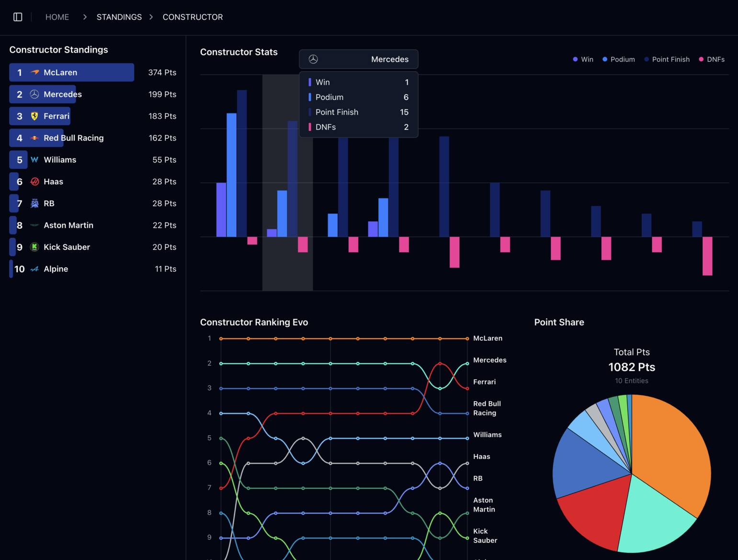
Task: Click McLaren 374 Pts value
Action: 162,72
